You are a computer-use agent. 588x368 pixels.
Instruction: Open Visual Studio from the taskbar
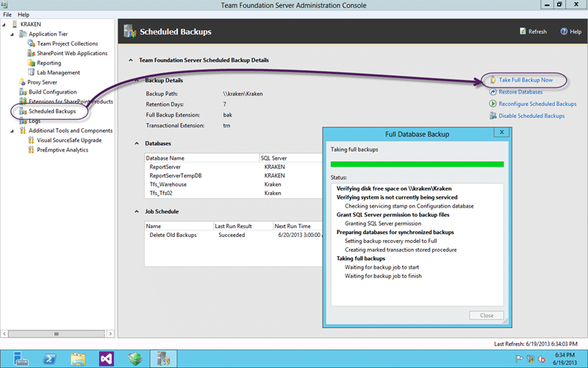point(107,359)
